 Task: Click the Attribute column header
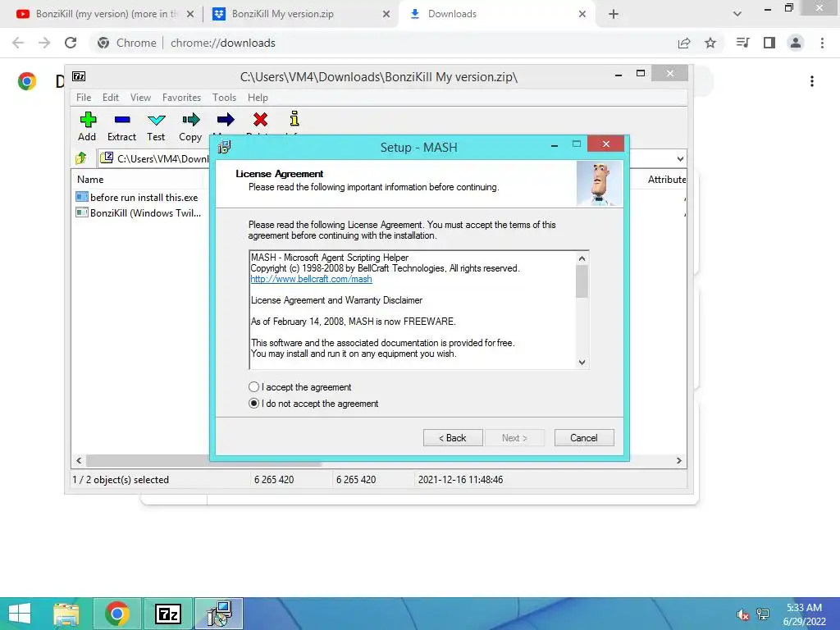pyautogui.click(x=666, y=180)
